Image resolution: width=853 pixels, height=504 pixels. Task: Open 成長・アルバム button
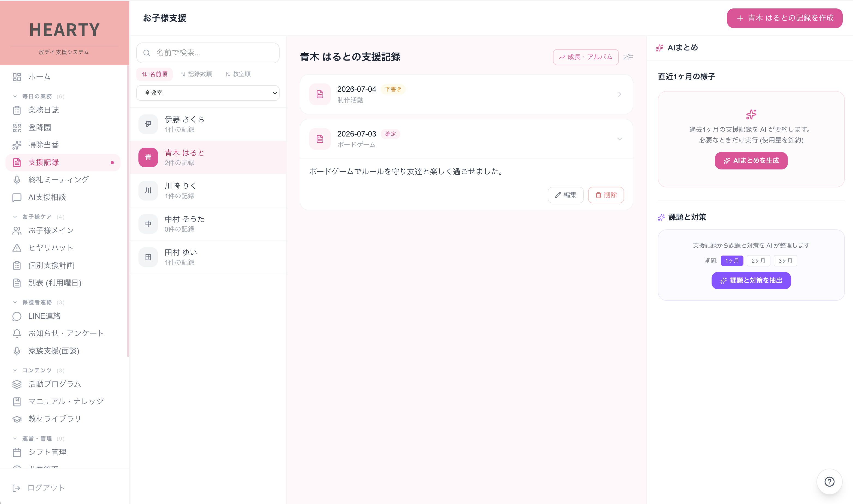click(x=586, y=57)
